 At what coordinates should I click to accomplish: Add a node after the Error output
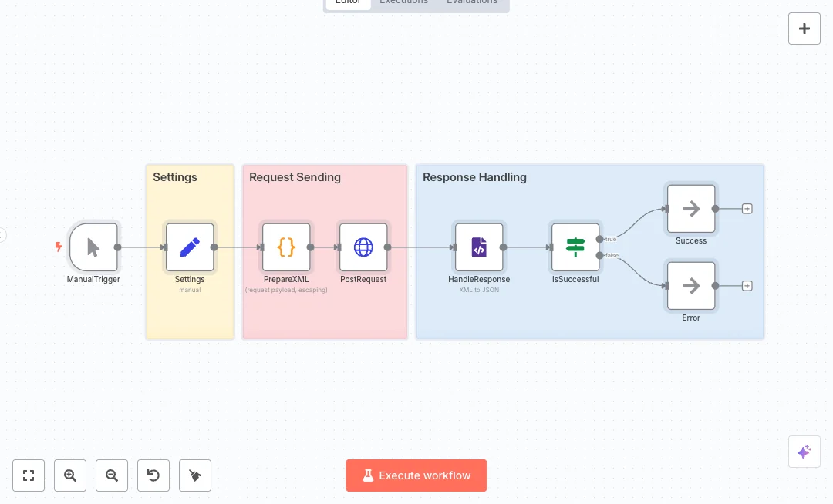click(x=747, y=286)
